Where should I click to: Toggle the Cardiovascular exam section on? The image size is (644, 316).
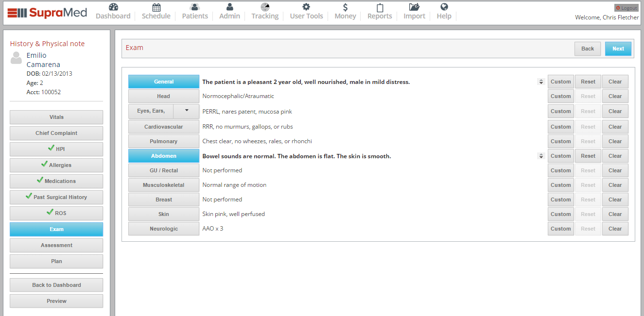coord(164,127)
